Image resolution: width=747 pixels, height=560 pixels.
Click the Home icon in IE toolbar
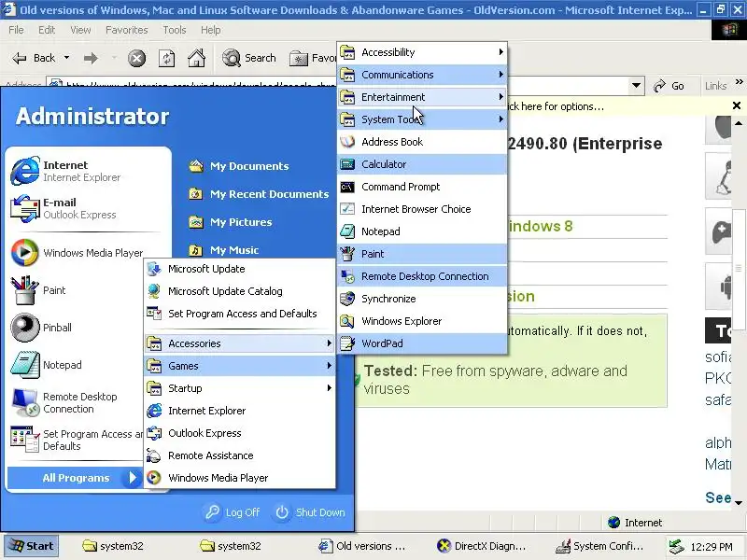[x=196, y=58]
